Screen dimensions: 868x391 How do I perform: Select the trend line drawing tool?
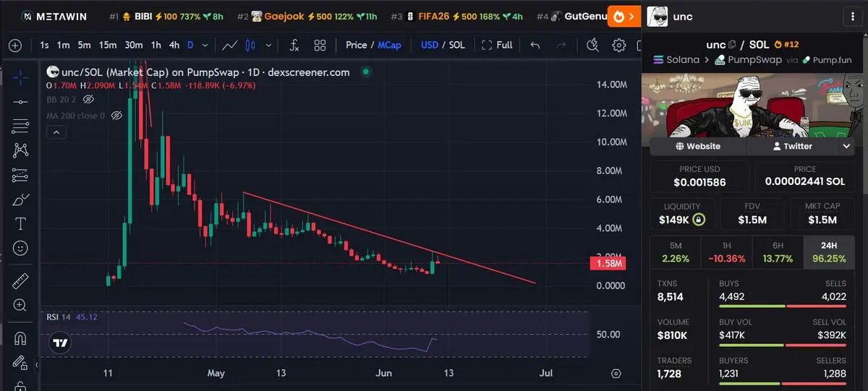[x=20, y=102]
